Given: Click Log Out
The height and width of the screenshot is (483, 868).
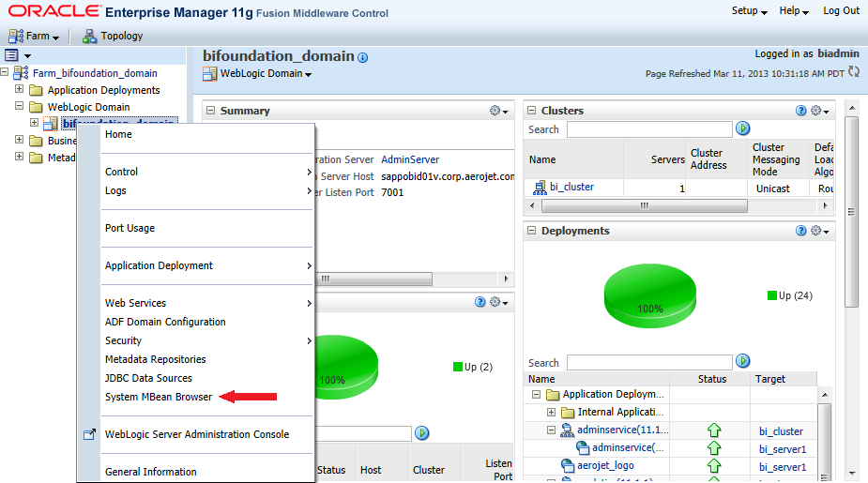Looking at the screenshot, I should pyautogui.click(x=841, y=11).
